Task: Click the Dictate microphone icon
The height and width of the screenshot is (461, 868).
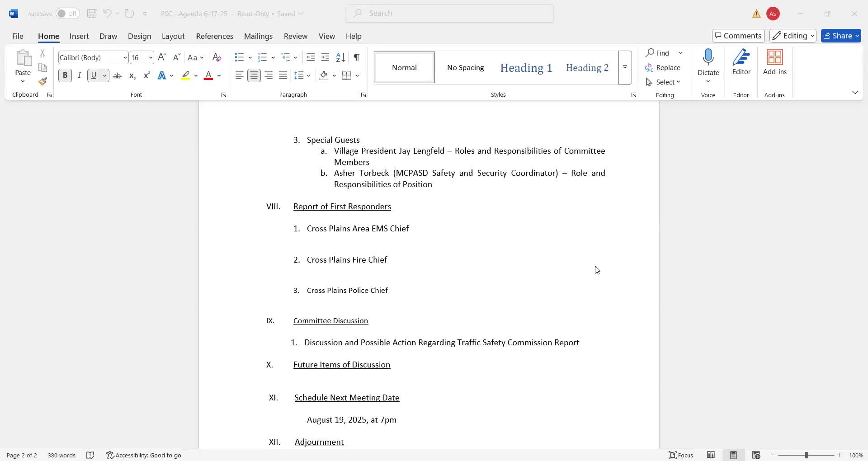Action: click(708, 58)
